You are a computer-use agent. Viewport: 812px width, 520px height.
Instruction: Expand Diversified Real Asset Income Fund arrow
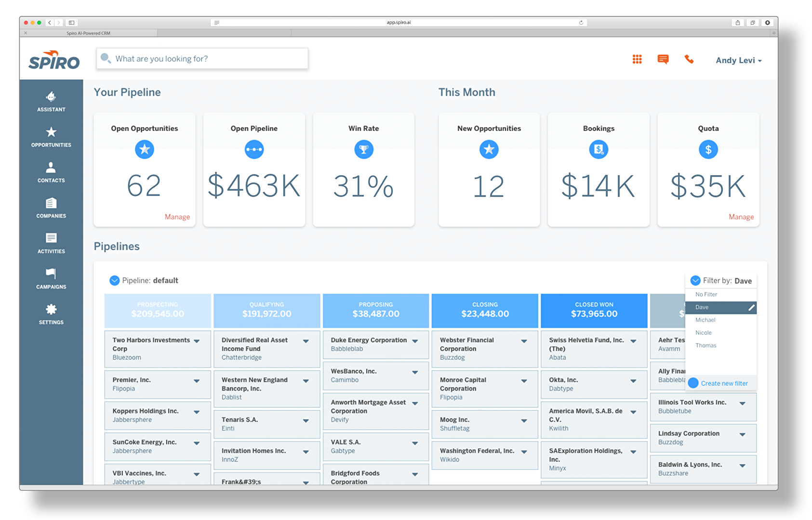(x=306, y=341)
